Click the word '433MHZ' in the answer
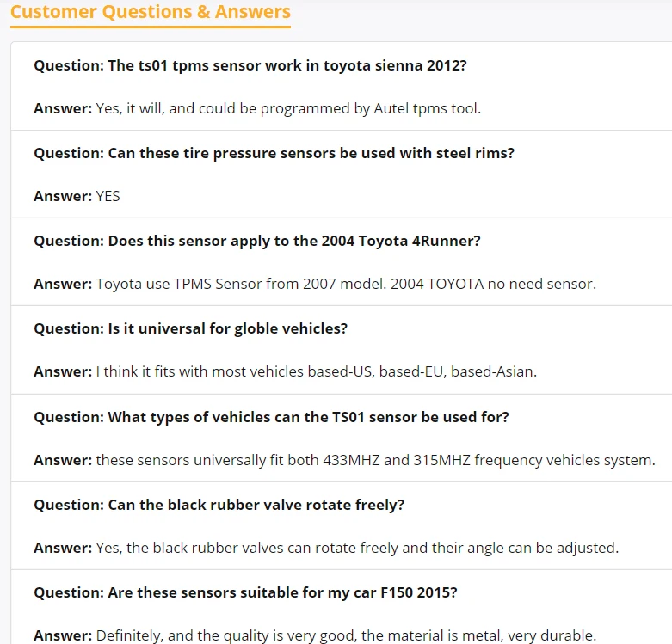672x644 pixels. coord(348,460)
